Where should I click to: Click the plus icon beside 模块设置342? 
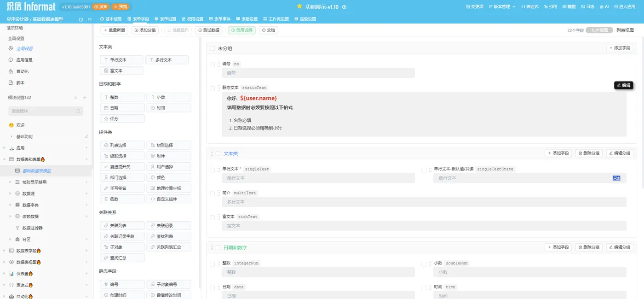(x=85, y=98)
